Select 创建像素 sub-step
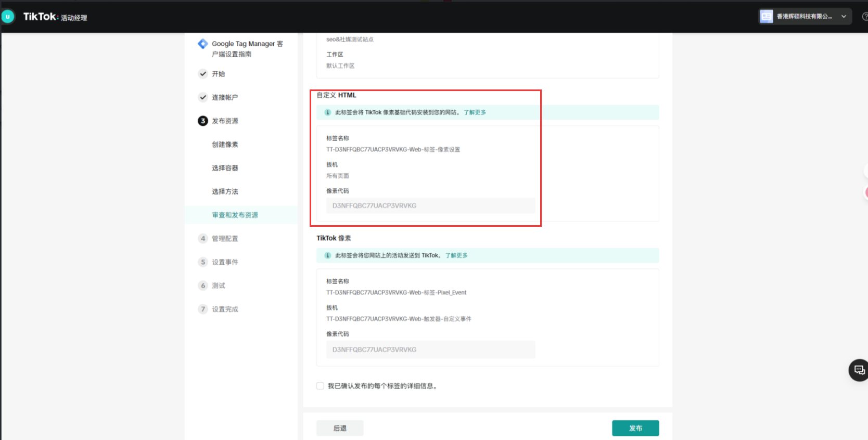The height and width of the screenshot is (440, 868). point(225,145)
